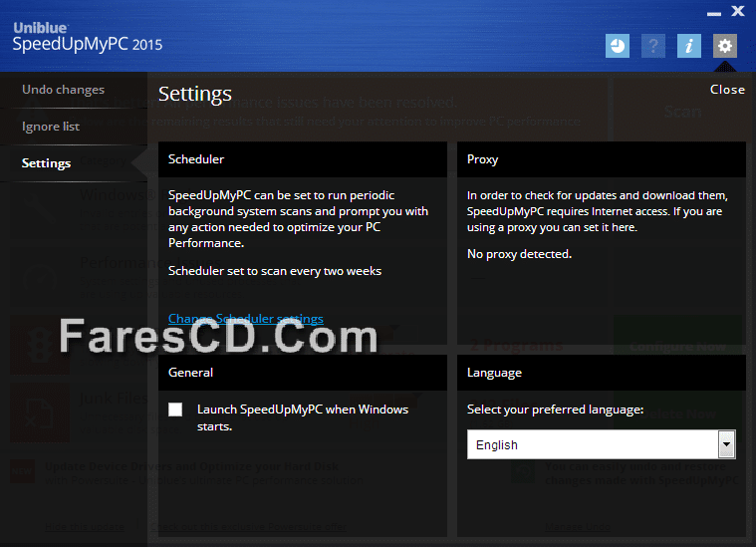Viewport: 756px width, 548px height.
Task: Open the Ignore list section
Action: (x=51, y=127)
